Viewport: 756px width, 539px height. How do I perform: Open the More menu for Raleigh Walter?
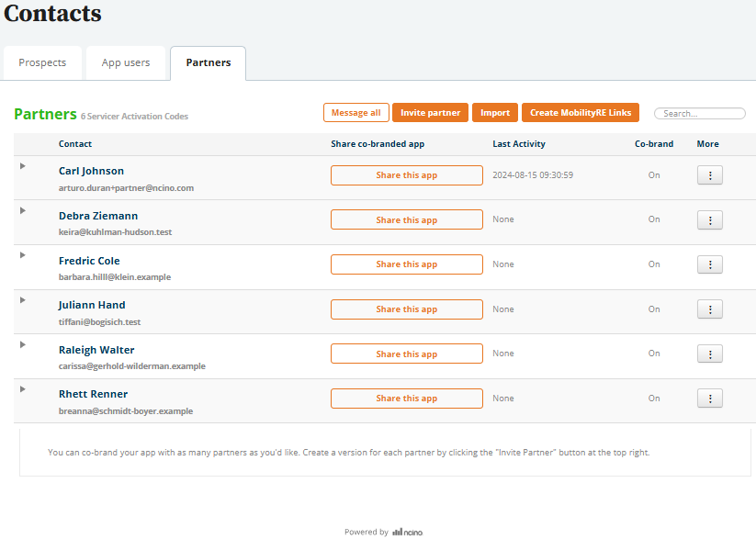pos(709,354)
